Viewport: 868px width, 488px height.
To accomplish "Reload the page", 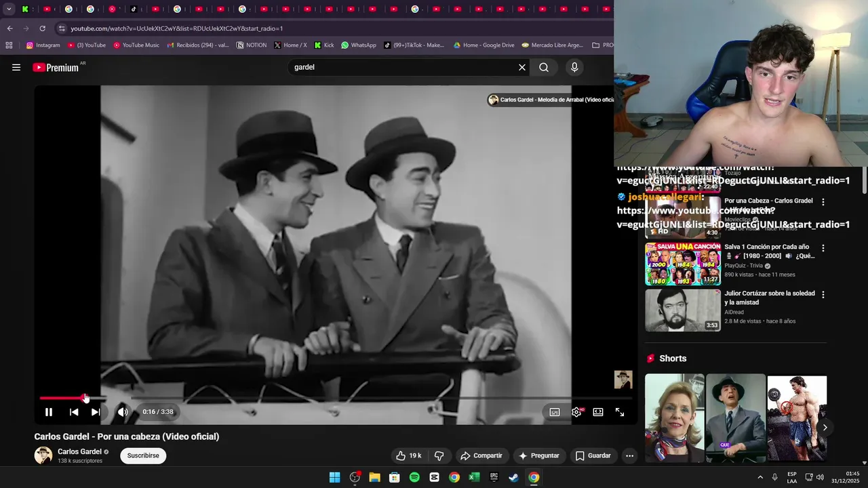I will tap(42, 28).
